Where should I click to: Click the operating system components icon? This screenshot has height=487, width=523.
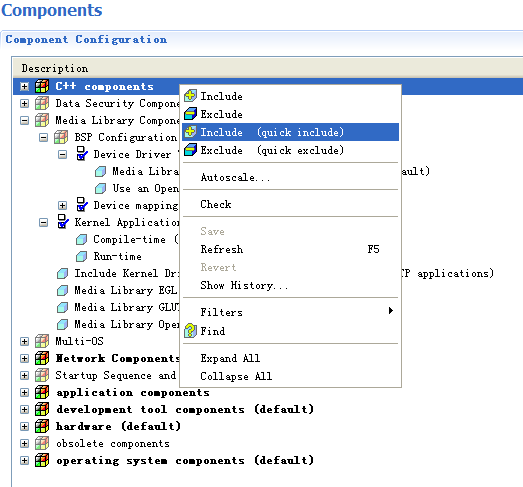point(42,460)
